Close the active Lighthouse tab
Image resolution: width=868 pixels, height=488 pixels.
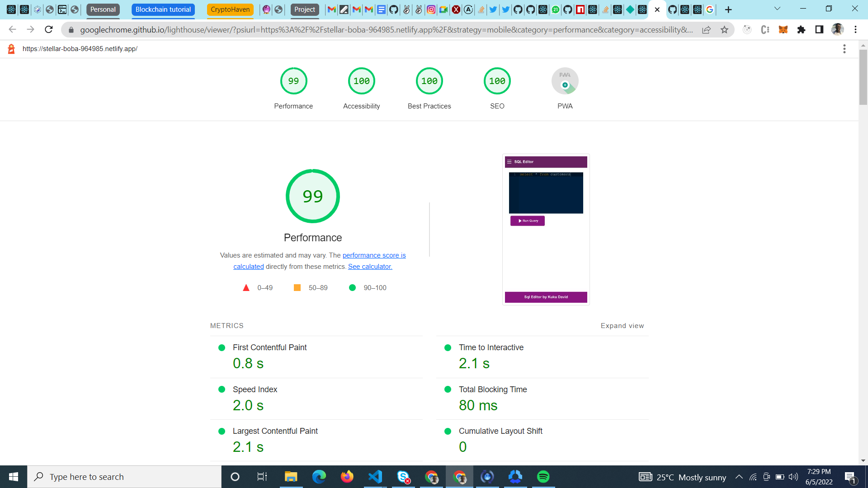tap(657, 9)
